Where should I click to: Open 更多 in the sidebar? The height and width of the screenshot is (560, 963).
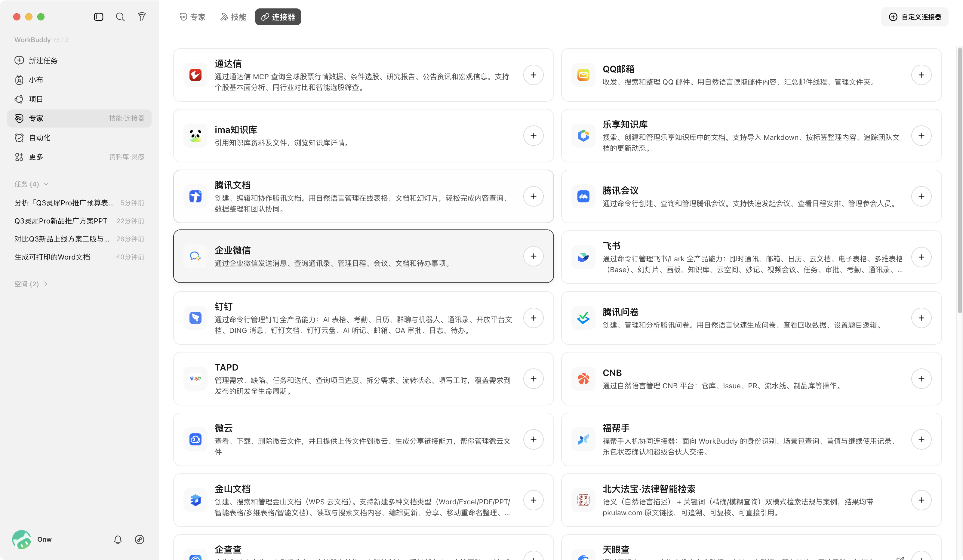point(79,157)
